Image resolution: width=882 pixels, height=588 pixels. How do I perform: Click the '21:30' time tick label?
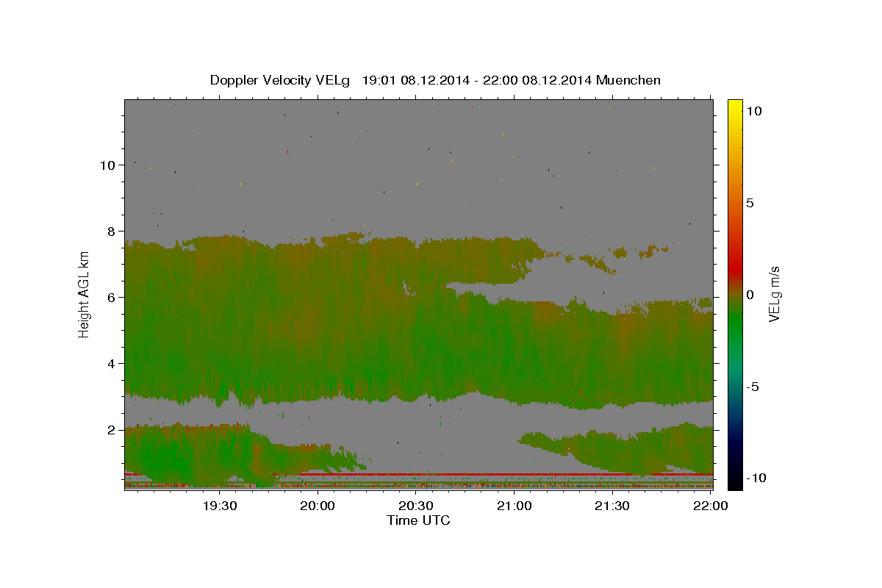tap(612, 506)
